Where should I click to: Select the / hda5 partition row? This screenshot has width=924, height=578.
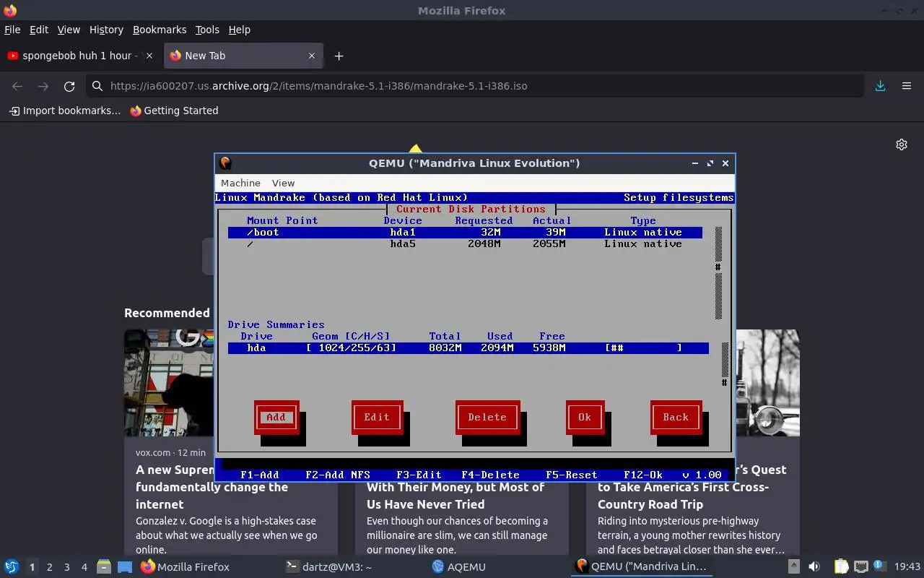tap(465, 243)
